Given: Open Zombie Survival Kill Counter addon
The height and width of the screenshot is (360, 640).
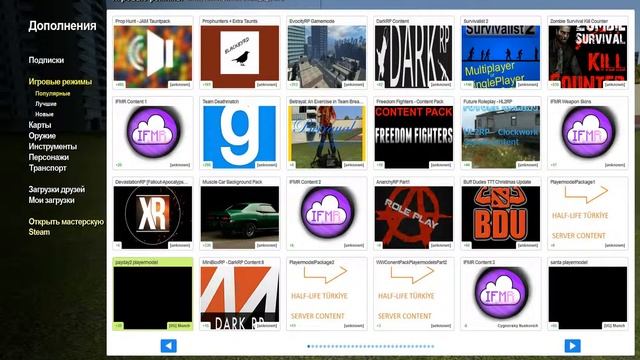Looking at the screenshot, I should click(588, 53).
